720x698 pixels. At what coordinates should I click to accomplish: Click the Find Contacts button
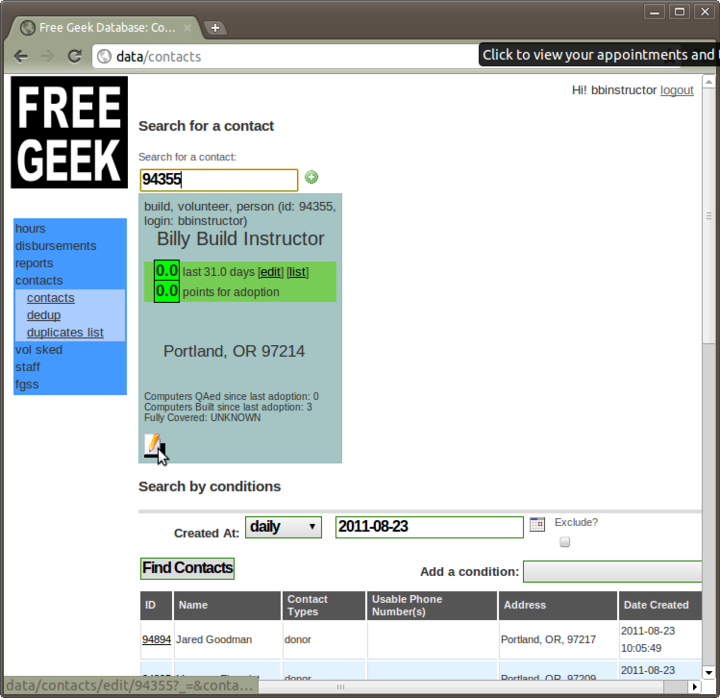(x=187, y=568)
